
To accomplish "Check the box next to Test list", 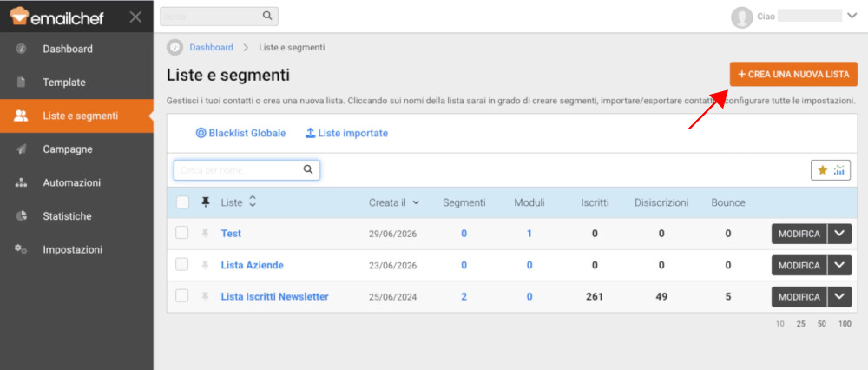I will [182, 233].
